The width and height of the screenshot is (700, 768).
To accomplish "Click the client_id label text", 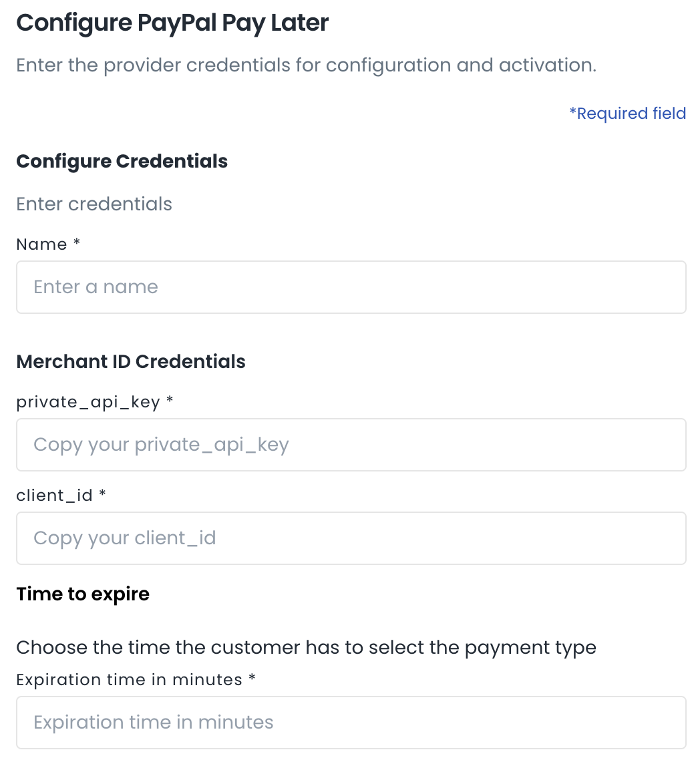I will click(54, 496).
